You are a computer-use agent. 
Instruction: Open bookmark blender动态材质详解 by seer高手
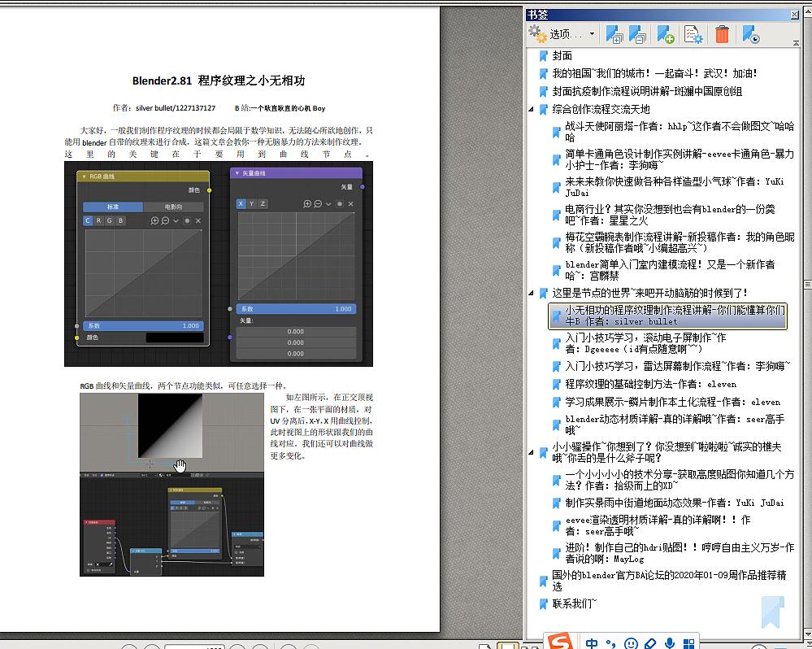[675, 425]
